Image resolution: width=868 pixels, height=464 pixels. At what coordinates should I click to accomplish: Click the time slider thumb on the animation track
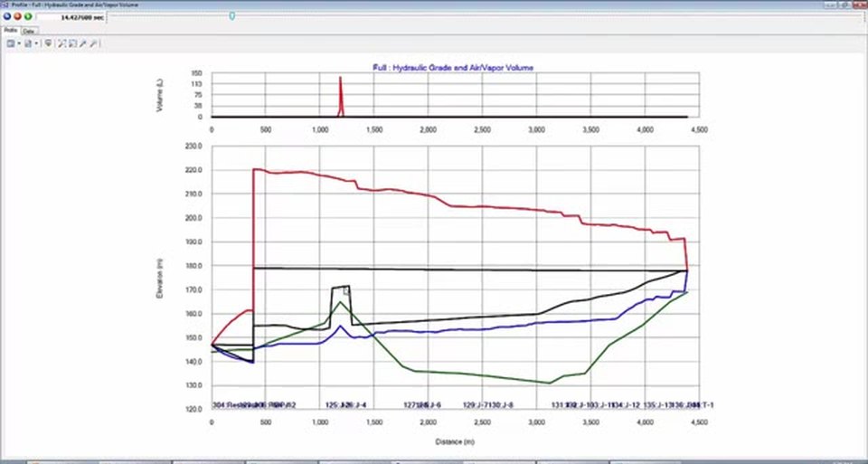(232, 16)
